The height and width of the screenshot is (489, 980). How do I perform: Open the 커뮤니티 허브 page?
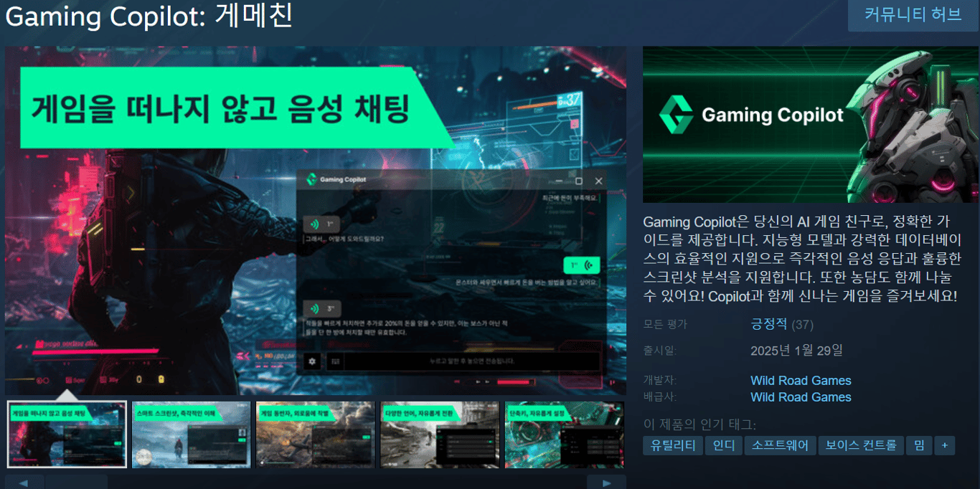913,14
